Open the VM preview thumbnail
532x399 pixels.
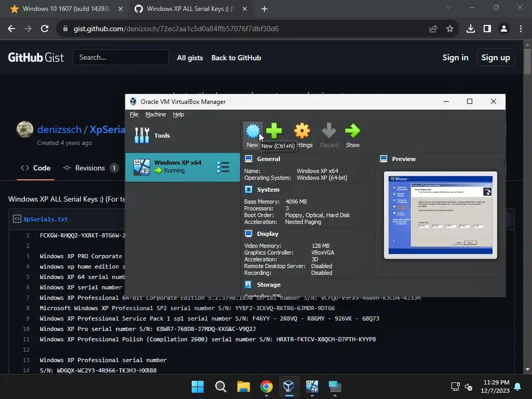click(x=441, y=215)
